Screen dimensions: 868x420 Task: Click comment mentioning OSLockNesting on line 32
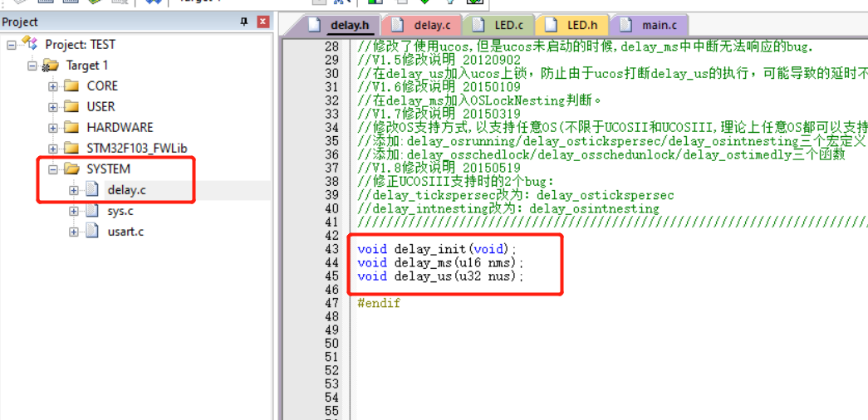point(478,100)
